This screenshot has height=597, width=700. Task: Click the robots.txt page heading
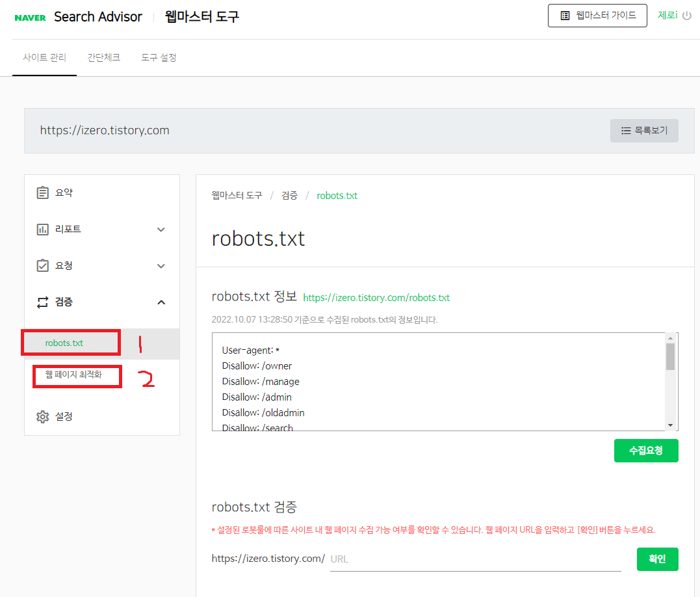point(258,239)
